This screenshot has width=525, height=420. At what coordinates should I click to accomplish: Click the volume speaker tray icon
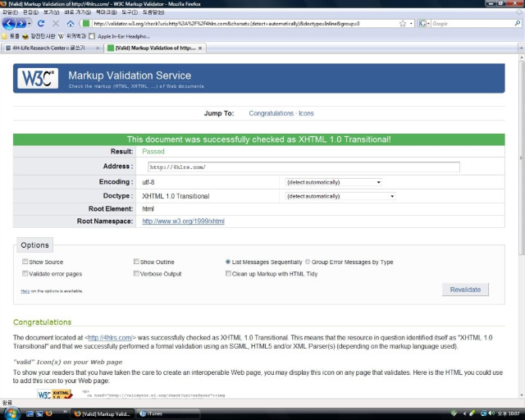click(x=491, y=413)
